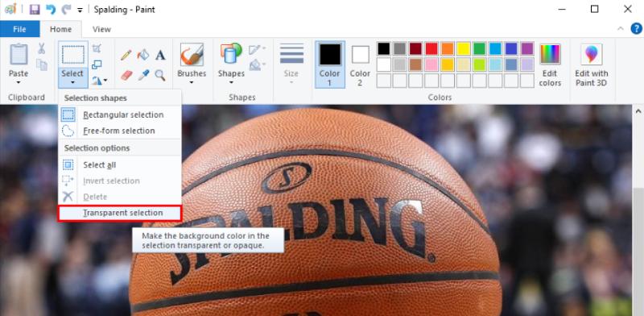Select the Eraser tool
This screenshot has width=644, height=316.
pyautogui.click(x=126, y=75)
